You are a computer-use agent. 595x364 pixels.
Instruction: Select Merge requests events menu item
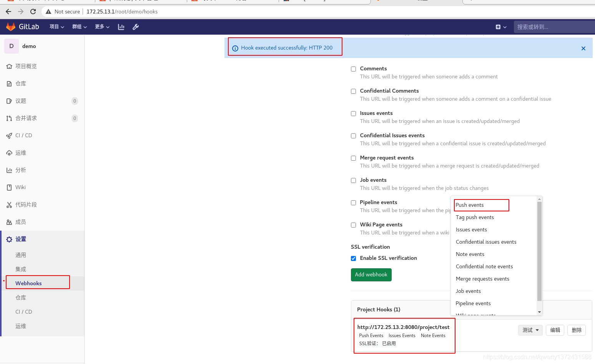coord(482,279)
